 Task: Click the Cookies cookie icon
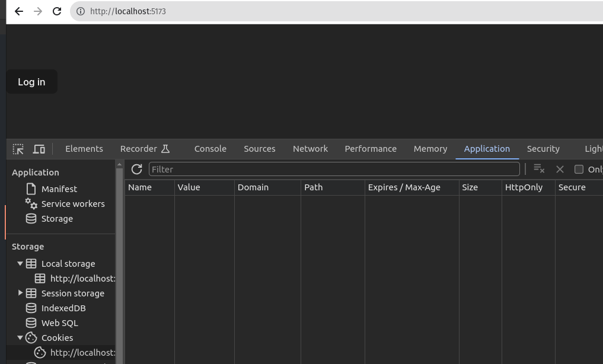pos(31,338)
